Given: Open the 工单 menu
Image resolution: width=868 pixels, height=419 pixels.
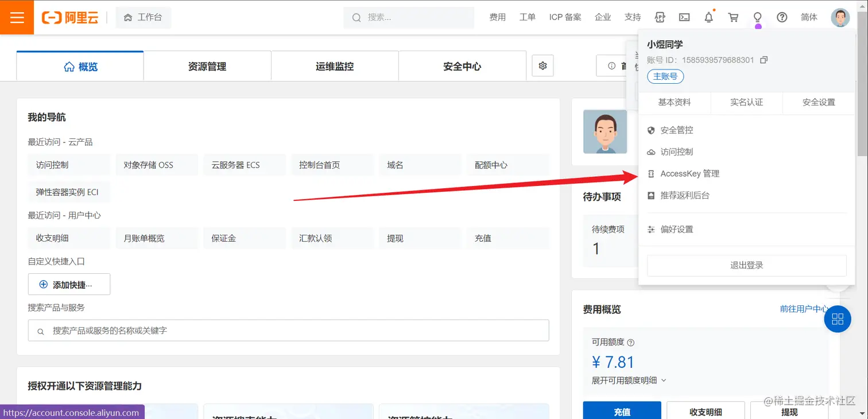Looking at the screenshot, I should tap(527, 17).
